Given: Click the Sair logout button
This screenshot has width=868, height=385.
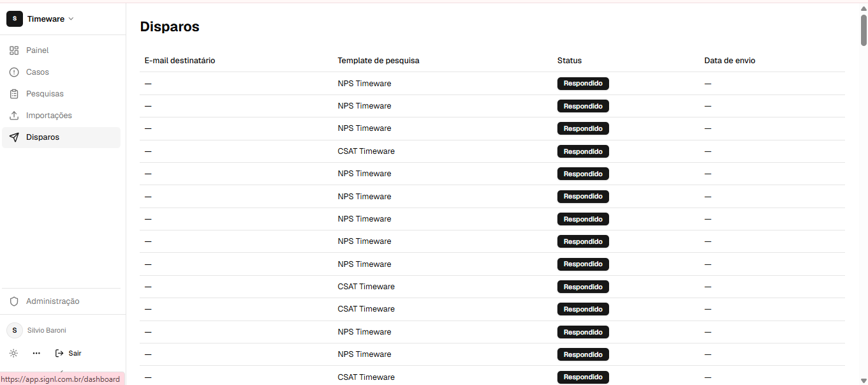Looking at the screenshot, I should point(68,353).
